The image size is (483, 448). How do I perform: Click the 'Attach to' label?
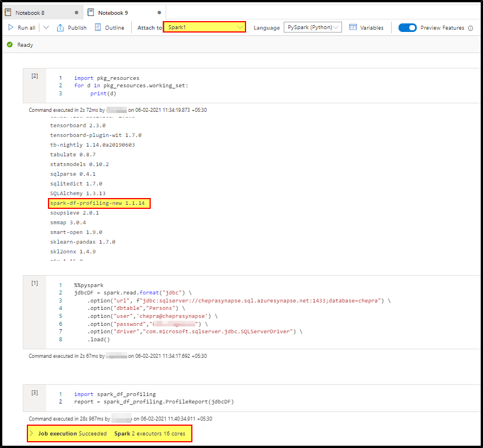click(x=150, y=28)
